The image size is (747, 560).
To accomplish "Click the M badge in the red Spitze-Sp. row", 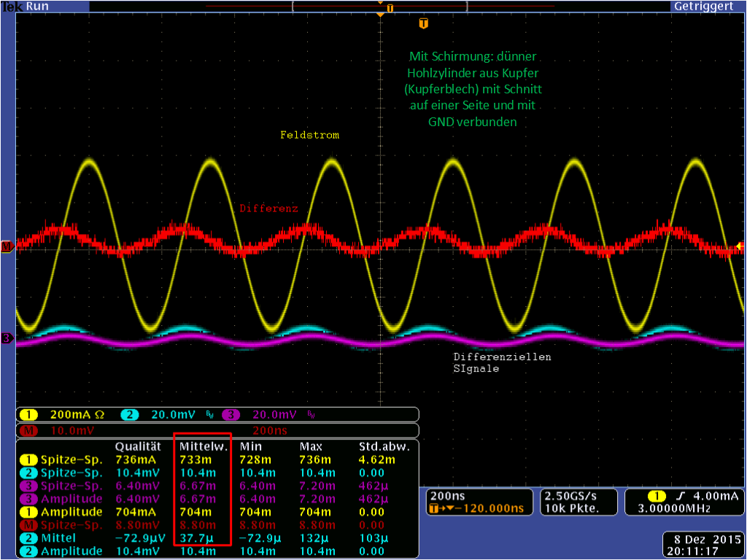I will (28, 525).
